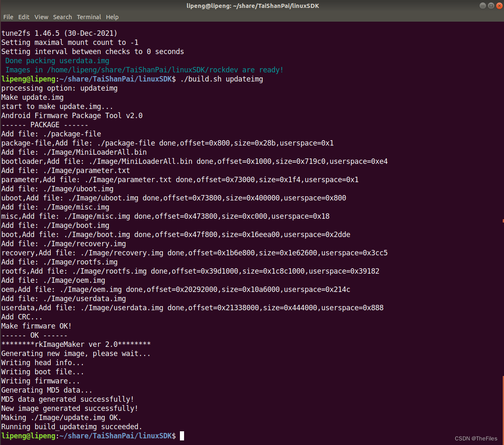This screenshot has width=504, height=445.
Task: Click the 'recovery,Add file' done line
Action: point(194,253)
